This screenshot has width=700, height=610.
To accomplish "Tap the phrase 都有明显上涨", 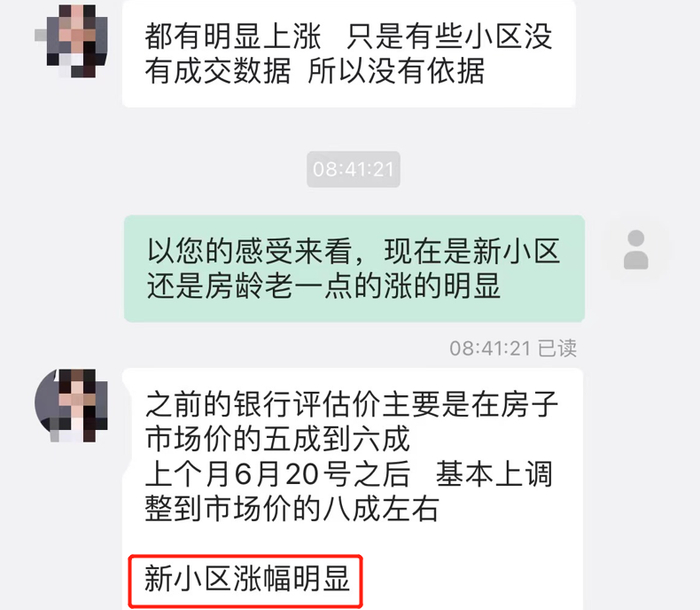I will (x=233, y=36).
